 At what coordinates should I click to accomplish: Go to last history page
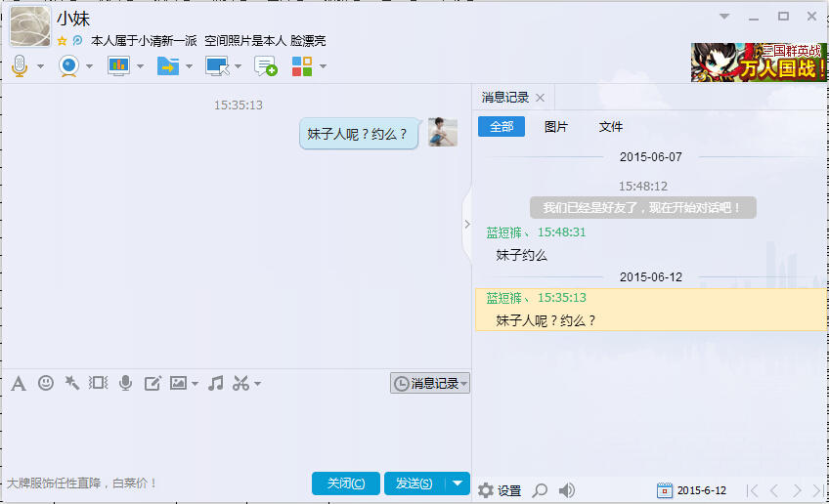pyautogui.click(x=818, y=490)
